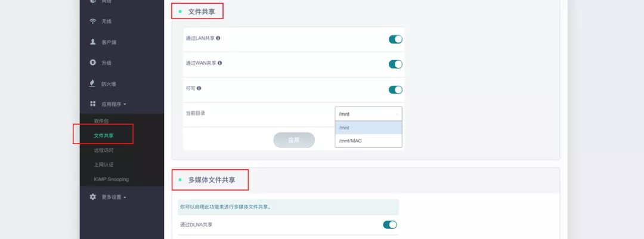The width and height of the screenshot is (644, 239).
Task: Click the info icon next to 通过LAN共享
Action: click(218, 38)
